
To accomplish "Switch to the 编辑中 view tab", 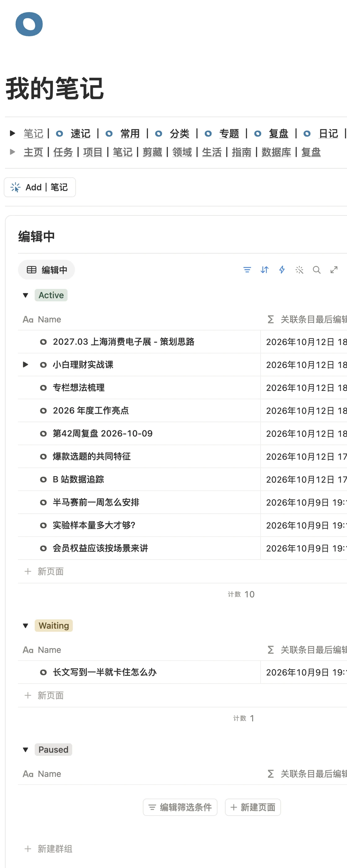I will [46, 270].
